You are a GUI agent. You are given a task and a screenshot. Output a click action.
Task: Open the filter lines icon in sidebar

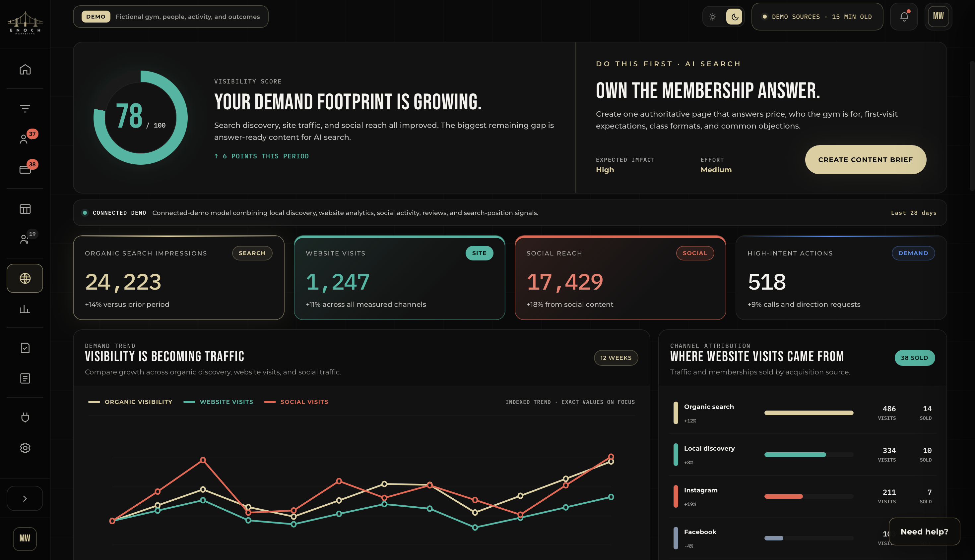coord(25,108)
